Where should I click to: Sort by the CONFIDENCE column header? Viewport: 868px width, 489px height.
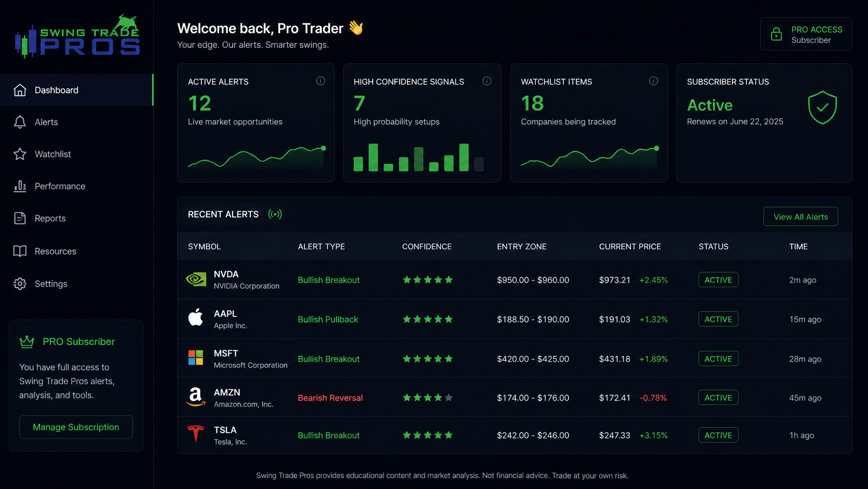click(427, 246)
